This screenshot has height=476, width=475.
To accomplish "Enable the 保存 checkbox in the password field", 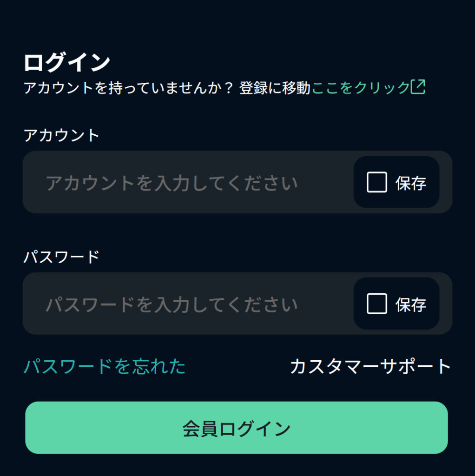I will click(x=376, y=304).
